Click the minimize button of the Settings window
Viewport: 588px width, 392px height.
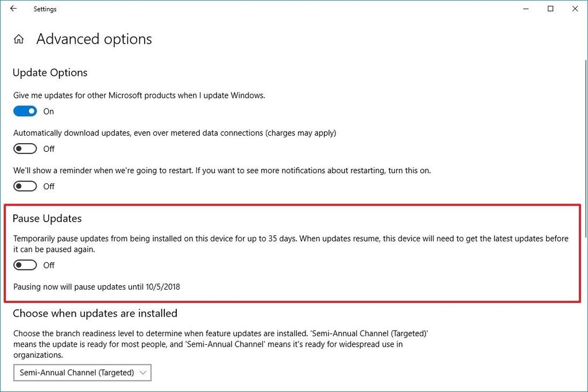pyautogui.click(x=525, y=9)
